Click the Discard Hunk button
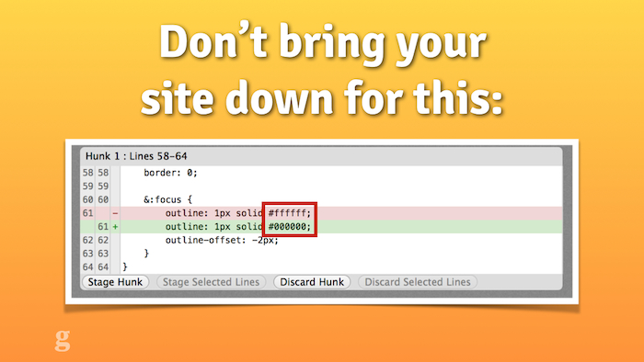 point(312,282)
